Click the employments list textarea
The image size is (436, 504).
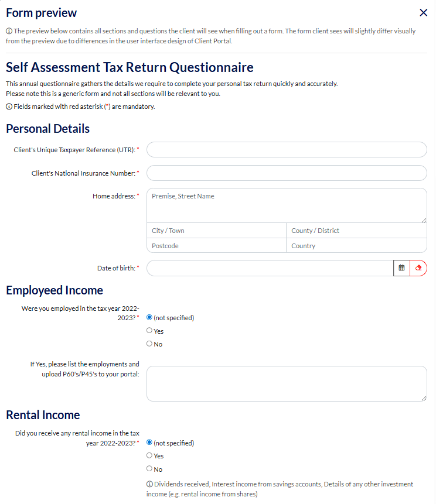[287, 383]
